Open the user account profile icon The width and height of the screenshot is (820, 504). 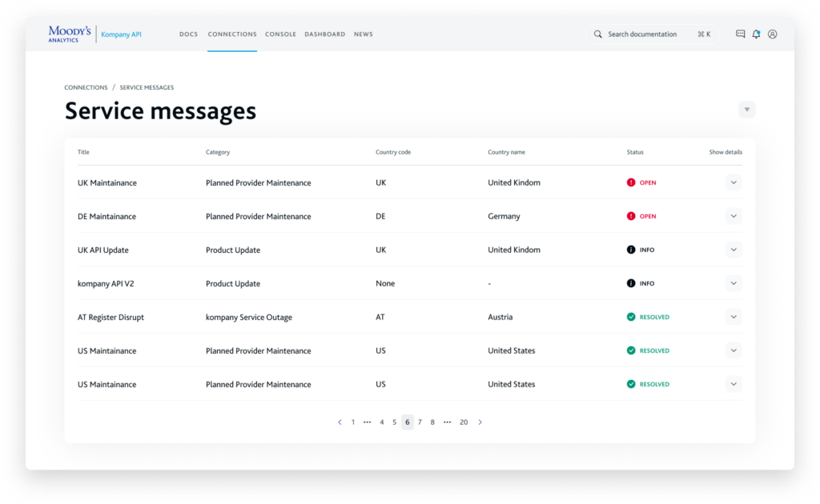pyautogui.click(x=772, y=34)
